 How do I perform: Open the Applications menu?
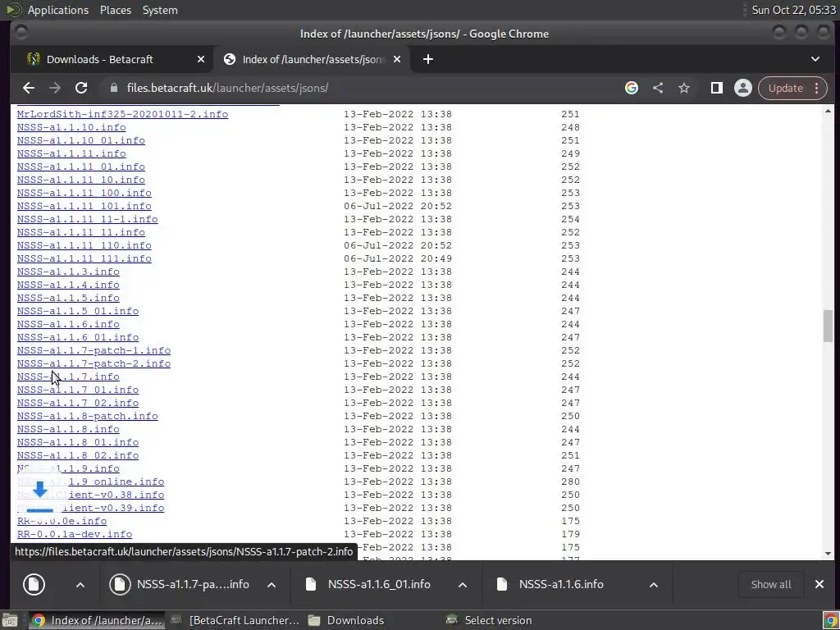pyautogui.click(x=58, y=10)
